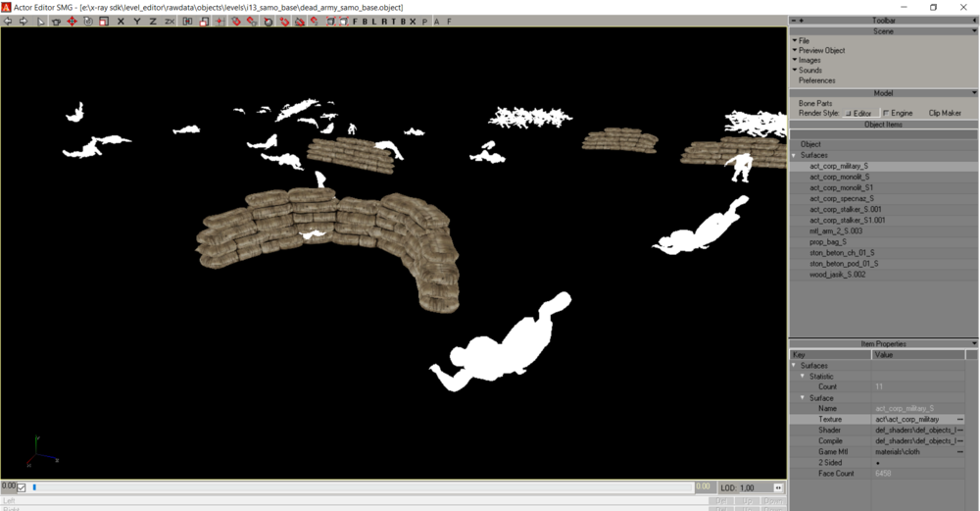Collapse the Surfaces tree node in Object Items
The width and height of the screenshot is (980, 511).
(795, 155)
